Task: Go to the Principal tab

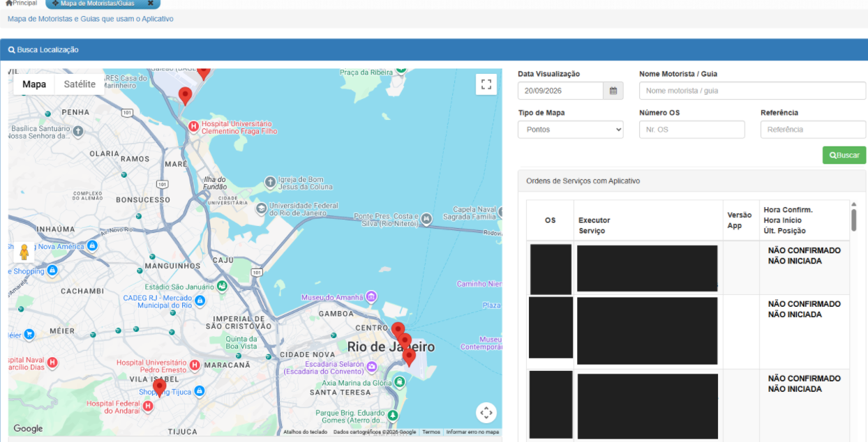Action: point(22,3)
